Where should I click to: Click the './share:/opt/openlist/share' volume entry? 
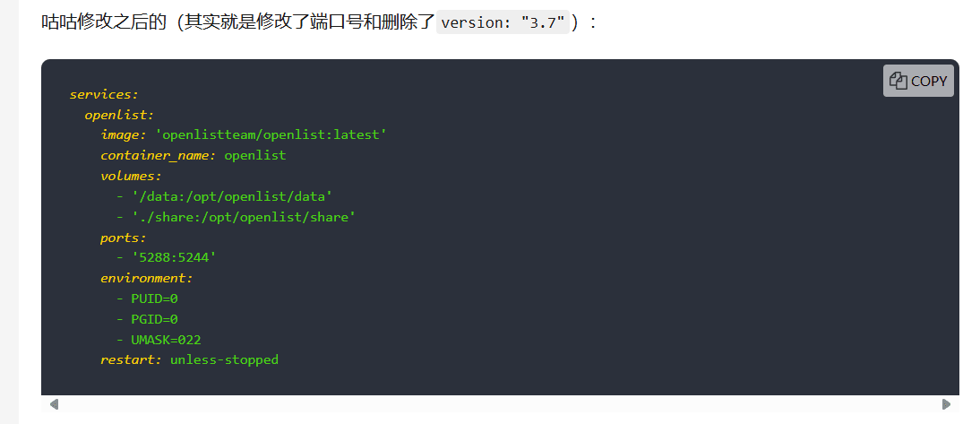coord(244,217)
